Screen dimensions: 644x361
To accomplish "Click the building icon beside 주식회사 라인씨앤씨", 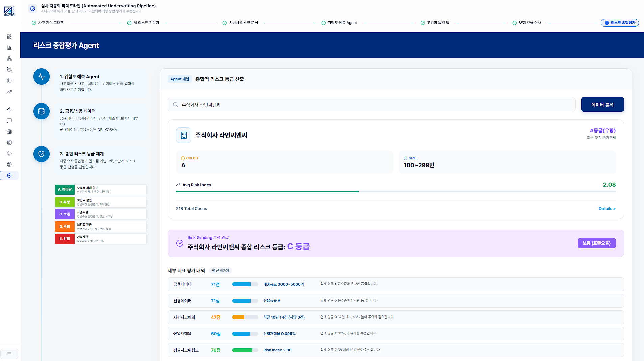I will 184,135.
